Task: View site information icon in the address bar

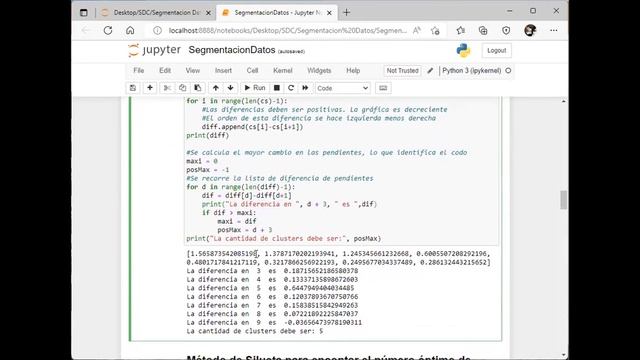Action: tap(157, 31)
